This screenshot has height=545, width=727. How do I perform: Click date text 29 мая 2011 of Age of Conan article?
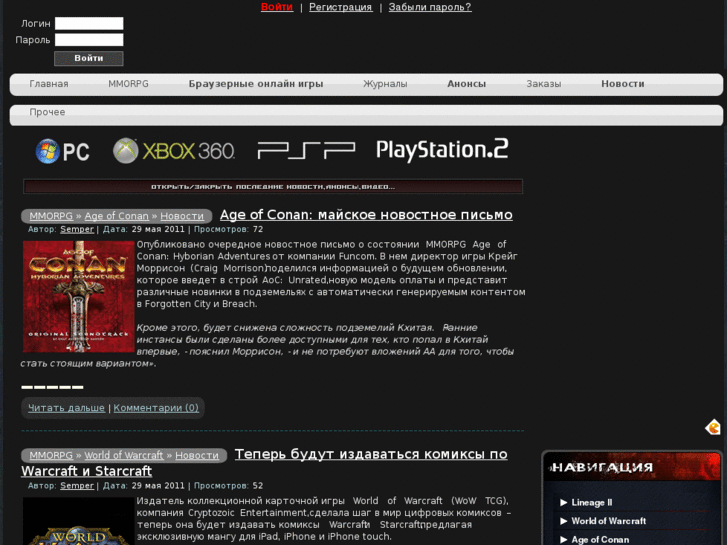click(158, 229)
